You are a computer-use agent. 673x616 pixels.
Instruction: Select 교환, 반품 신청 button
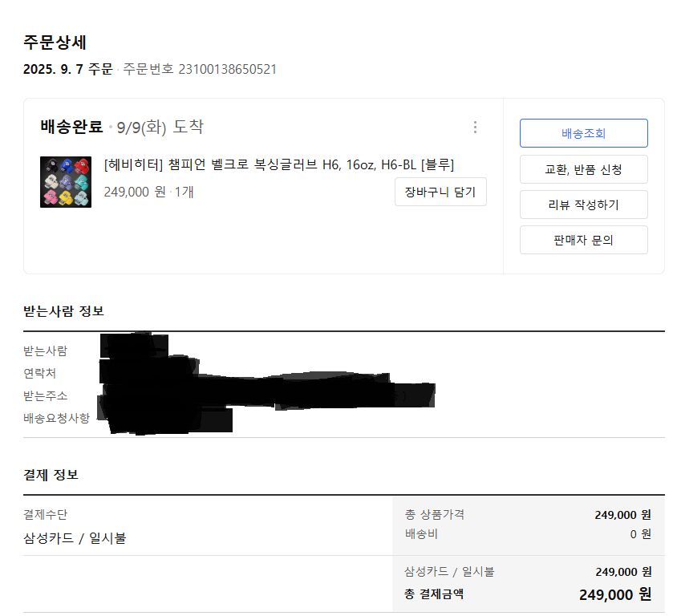click(x=583, y=169)
